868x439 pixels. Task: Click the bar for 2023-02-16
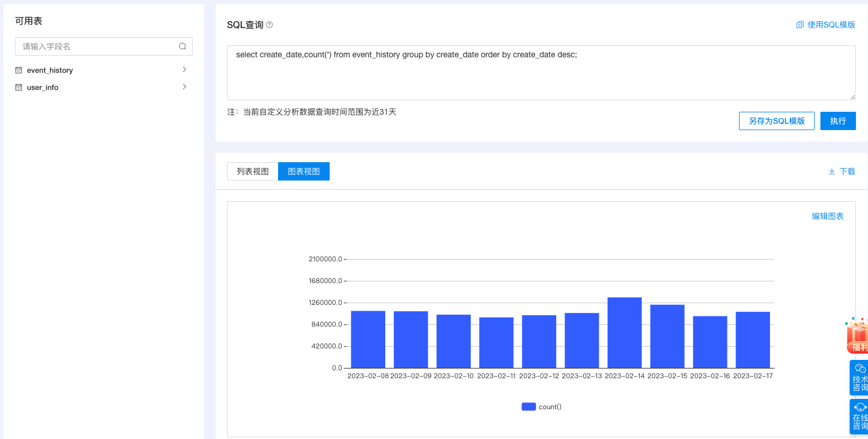tap(710, 342)
